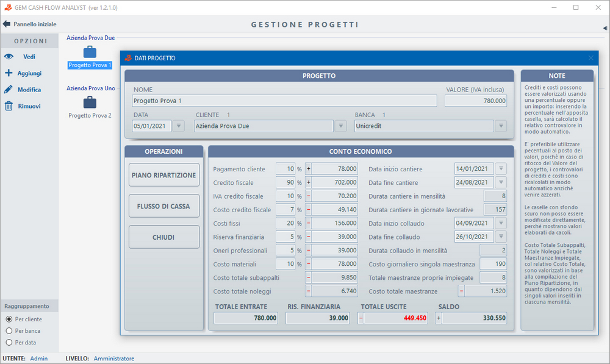Open the Piano Ripartizione operation
The width and height of the screenshot is (610, 364).
coord(164,175)
